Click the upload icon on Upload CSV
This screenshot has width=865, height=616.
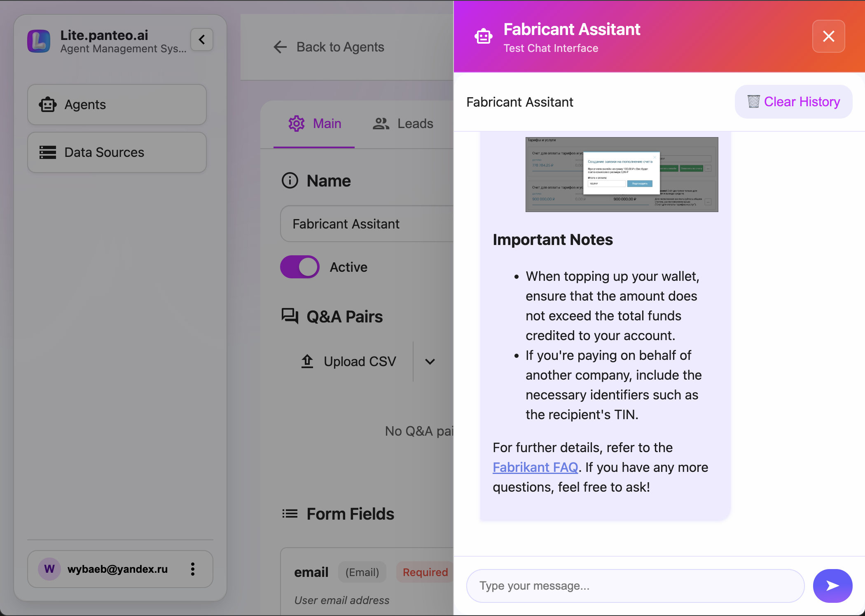point(307,361)
